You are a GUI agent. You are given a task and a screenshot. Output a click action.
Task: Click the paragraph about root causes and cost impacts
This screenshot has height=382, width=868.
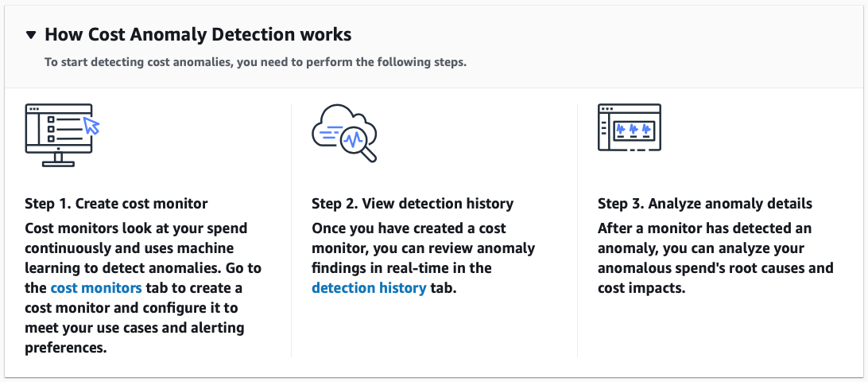click(x=715, y=258)
